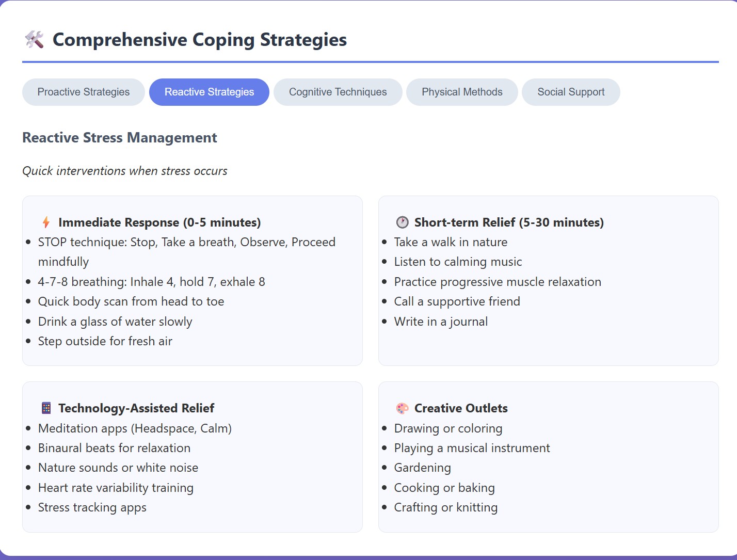Click the Reactive Stress Management heading
The height and width of the screenshot is (560, 737).
tap(119, 138)
